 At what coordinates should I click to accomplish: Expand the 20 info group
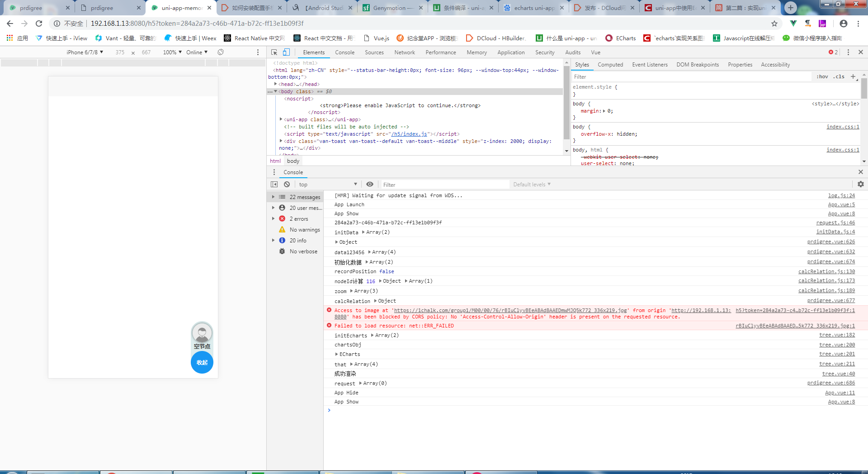click(273, 241)
